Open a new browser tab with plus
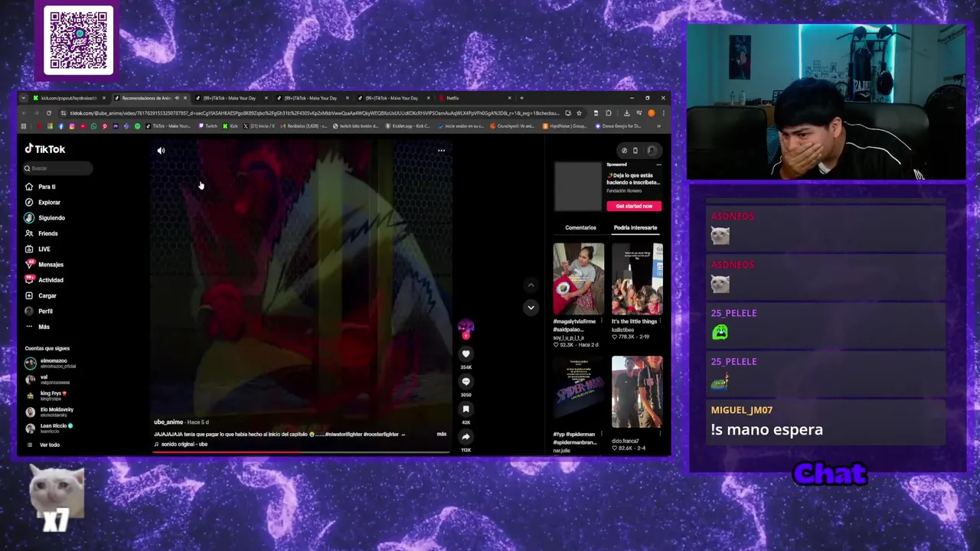 click(x=522, y=98)
